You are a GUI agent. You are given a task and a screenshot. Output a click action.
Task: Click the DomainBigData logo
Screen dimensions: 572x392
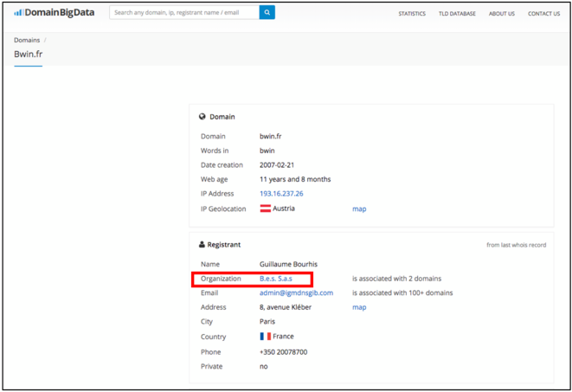click(54, 13)
